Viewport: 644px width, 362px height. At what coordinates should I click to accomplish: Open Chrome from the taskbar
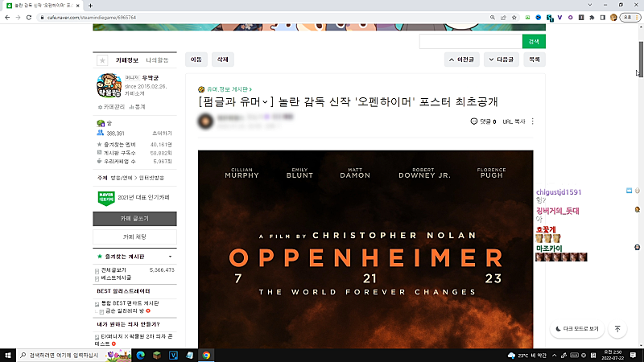pos(206,355)
